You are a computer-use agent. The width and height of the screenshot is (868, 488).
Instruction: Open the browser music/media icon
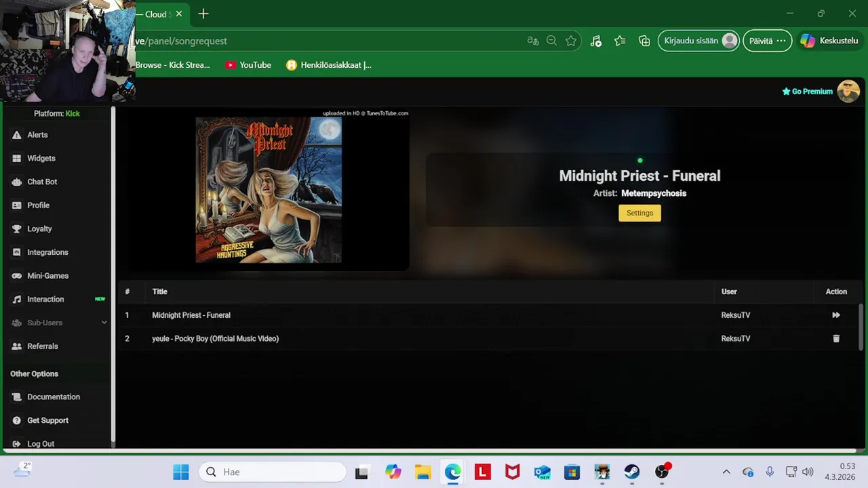(595, 41)
